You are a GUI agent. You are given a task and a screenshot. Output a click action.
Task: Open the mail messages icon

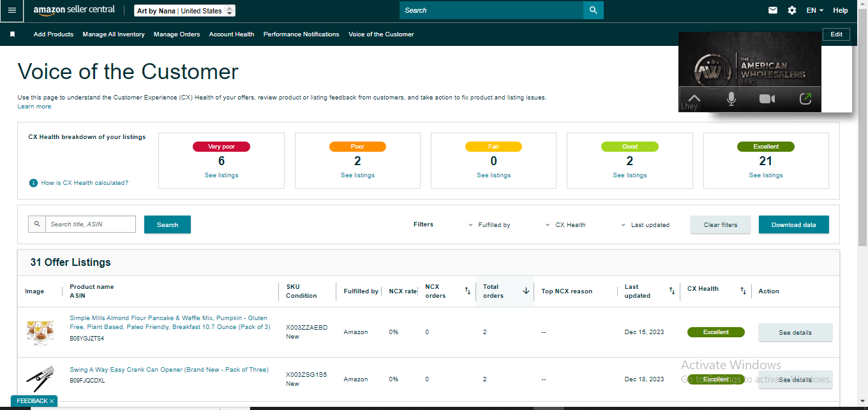coord(773,10)
